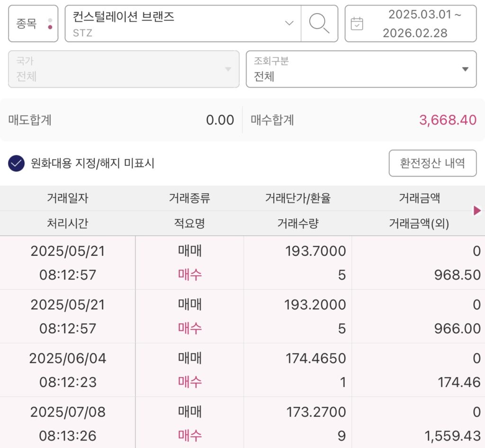Select 거래금액 column header

click(x=419, y=198)
